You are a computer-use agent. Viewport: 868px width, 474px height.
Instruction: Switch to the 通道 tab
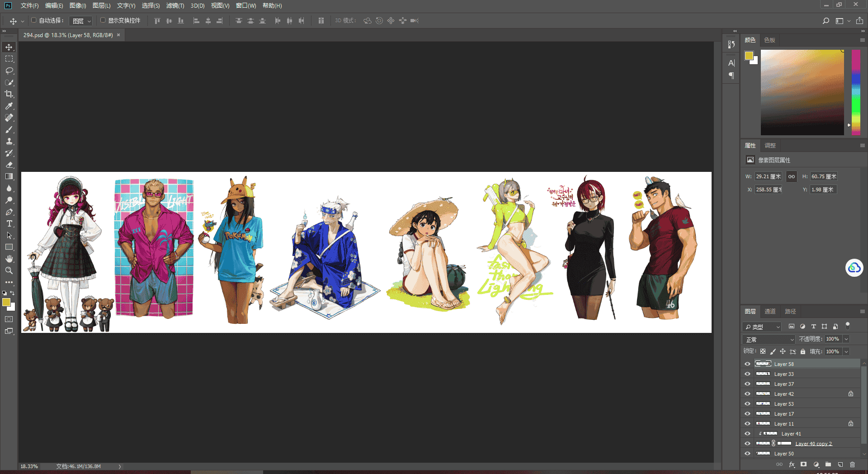click(x=770, y=312)
